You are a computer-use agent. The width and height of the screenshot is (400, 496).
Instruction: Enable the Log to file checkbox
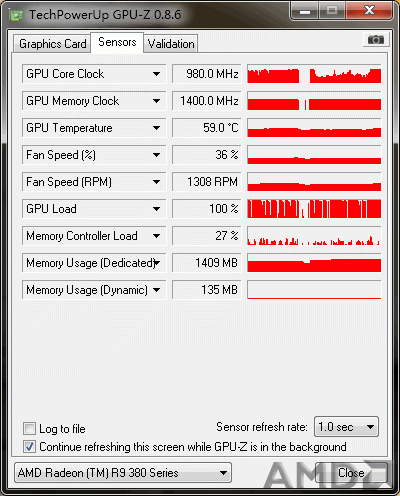29,428
